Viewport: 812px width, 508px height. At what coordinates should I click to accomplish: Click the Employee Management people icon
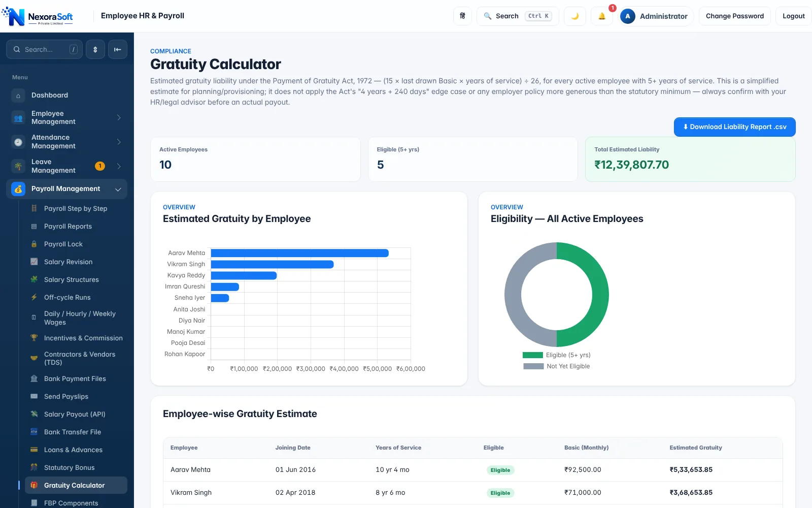(x=18, y=118)
